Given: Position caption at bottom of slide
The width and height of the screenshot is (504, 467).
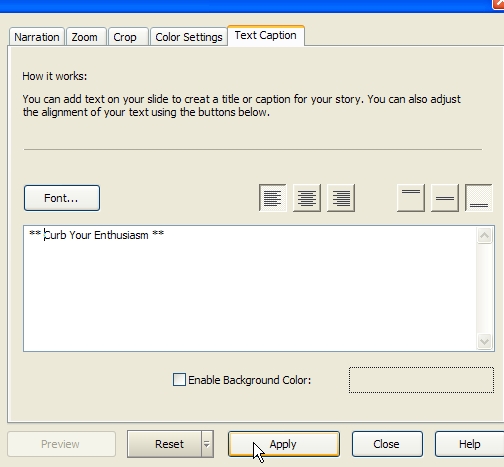Looking at the screenshot, I should tap(479, 198).
